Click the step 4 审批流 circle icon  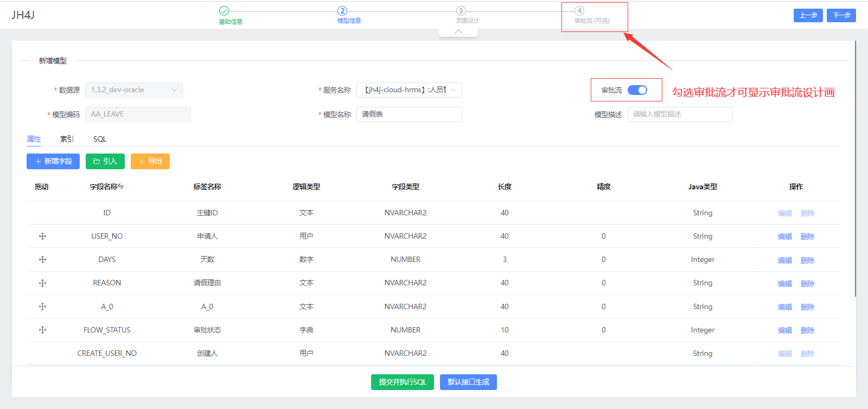coord(579,11)
